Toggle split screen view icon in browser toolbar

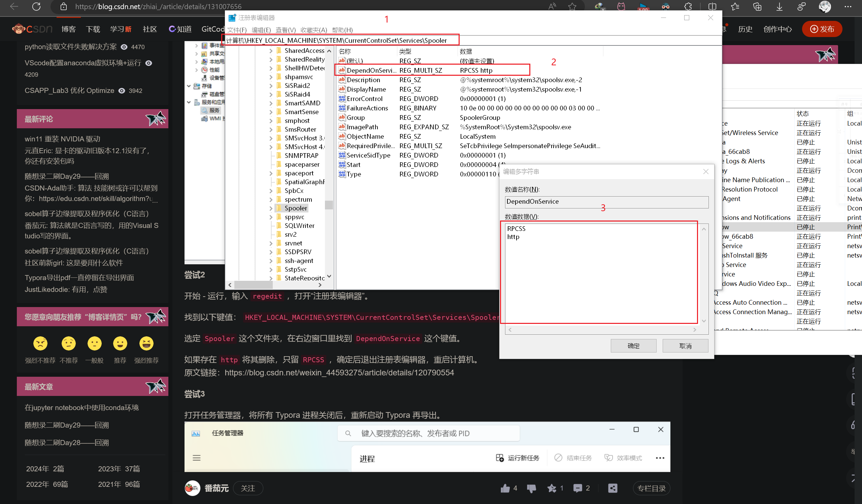(712, 6)
